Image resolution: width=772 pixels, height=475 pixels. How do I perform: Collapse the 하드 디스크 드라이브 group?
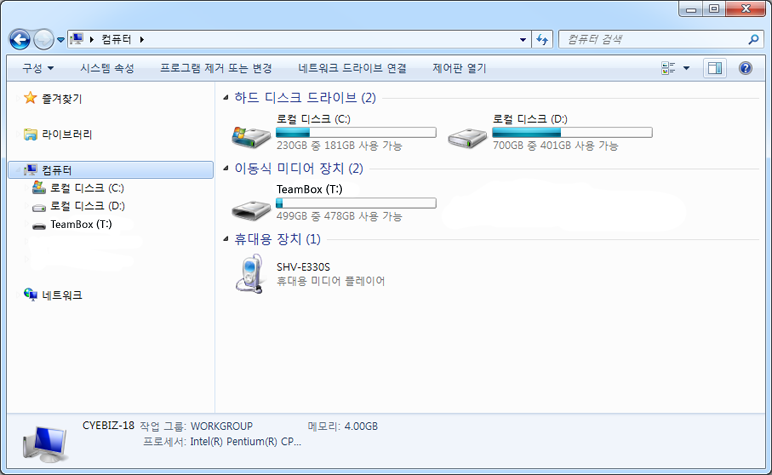225,98
